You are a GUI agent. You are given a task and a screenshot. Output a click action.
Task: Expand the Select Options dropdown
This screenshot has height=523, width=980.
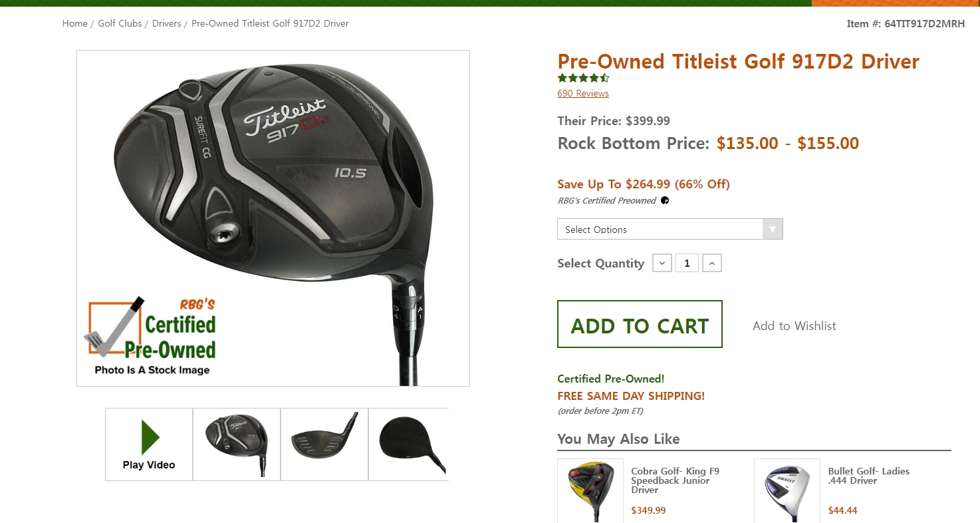pyautogui.click(x=670, y=230)
